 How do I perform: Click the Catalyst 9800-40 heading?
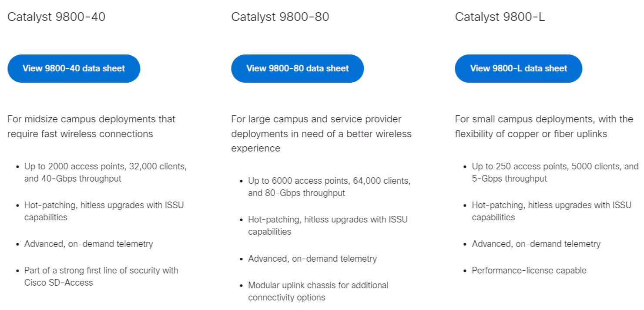[x=56, y=17]
